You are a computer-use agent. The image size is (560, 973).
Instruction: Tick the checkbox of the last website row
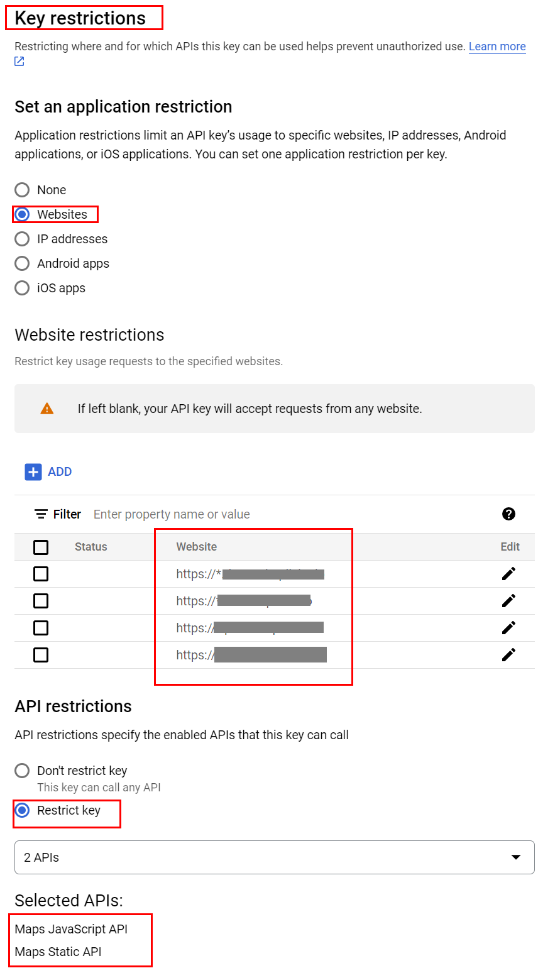(41, 655)
